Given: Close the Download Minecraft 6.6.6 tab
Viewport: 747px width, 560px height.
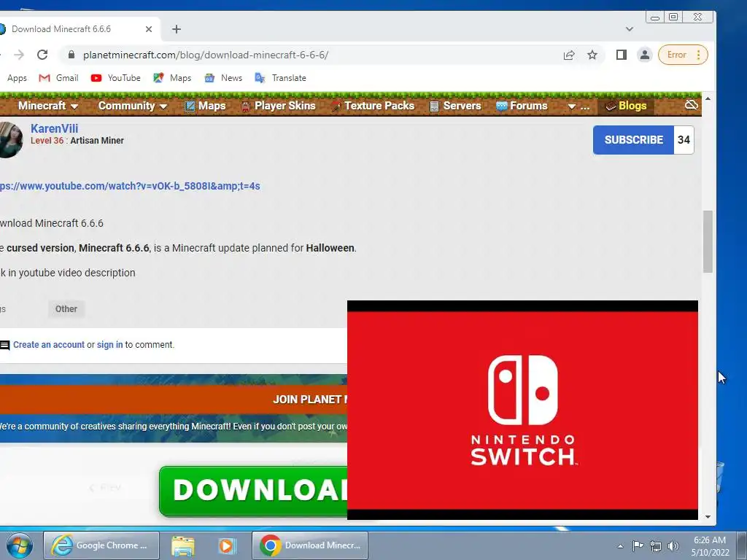Looking at the screenshot, I should pyautogui.click(x=149, y=29).
